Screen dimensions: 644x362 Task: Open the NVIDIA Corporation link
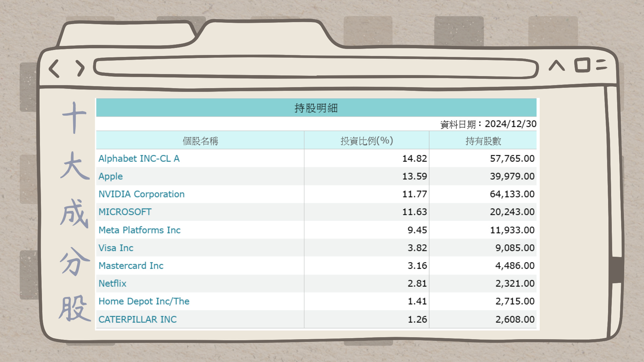coord(141,194)
